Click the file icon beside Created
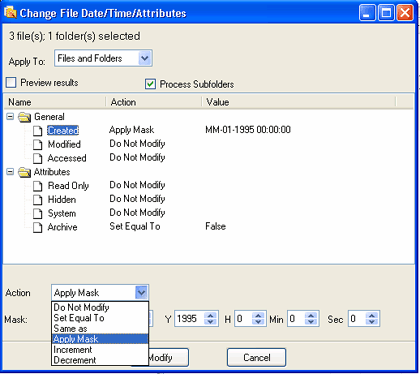This screenshot has height=374, width=420. (38, 131)
